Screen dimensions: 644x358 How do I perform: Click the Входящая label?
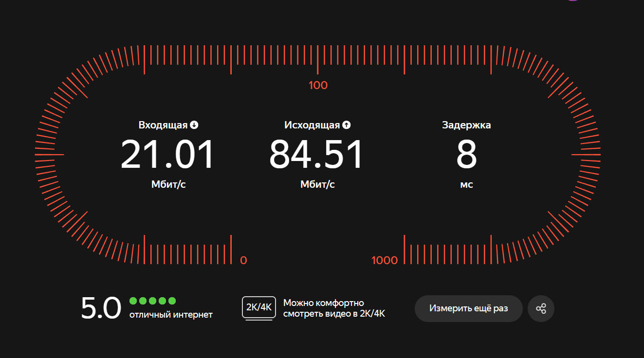tap(163, 125)
